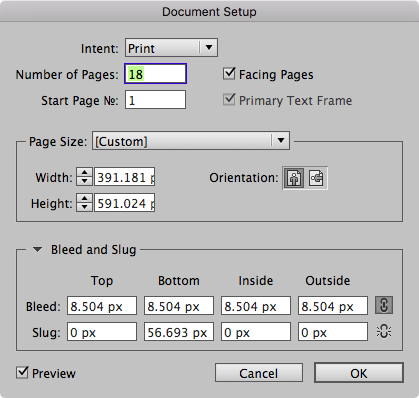Click the Number of Pages field

point(155,74)
